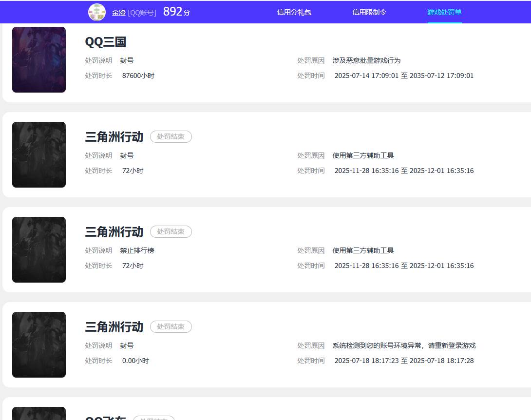
Task: Click the 使用第三方辅助工具 penalty reason text
Action: coord(363,155)
